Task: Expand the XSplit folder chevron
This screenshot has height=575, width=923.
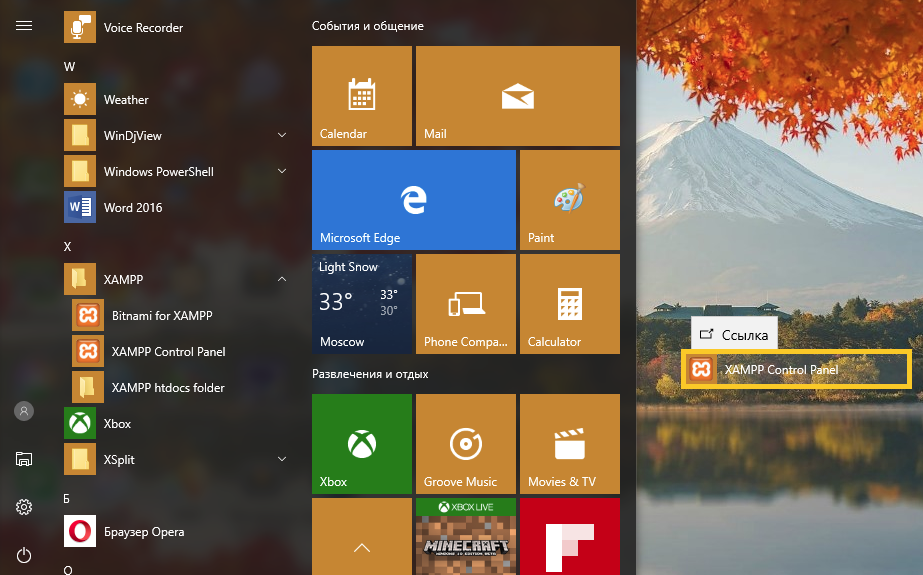Action: pyautogui.click(x=282, y=460)
